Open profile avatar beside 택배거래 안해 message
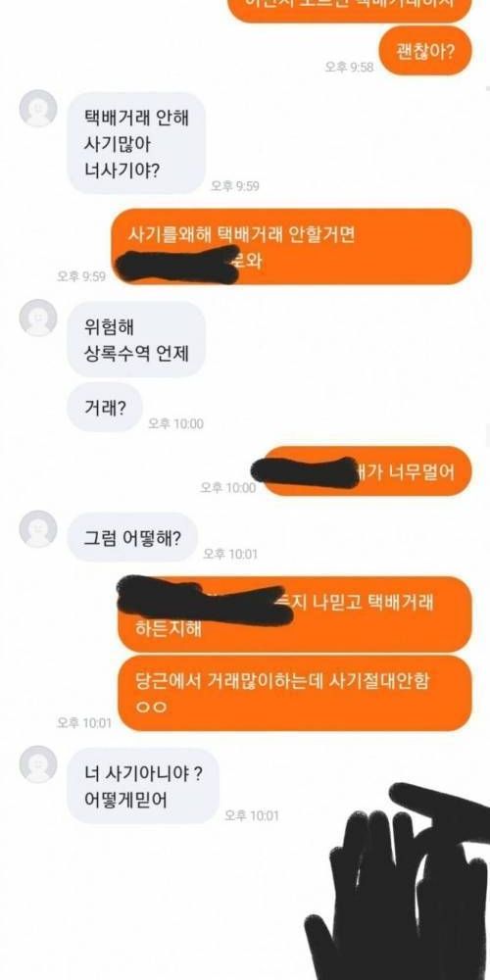 (38, 109)
